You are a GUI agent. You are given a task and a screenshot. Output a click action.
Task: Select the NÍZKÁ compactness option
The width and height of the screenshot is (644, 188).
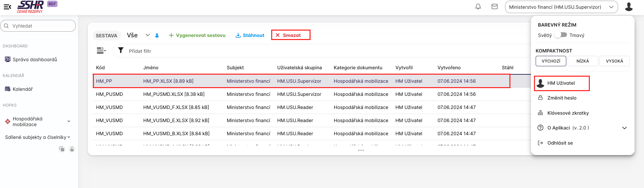(582, 61)
